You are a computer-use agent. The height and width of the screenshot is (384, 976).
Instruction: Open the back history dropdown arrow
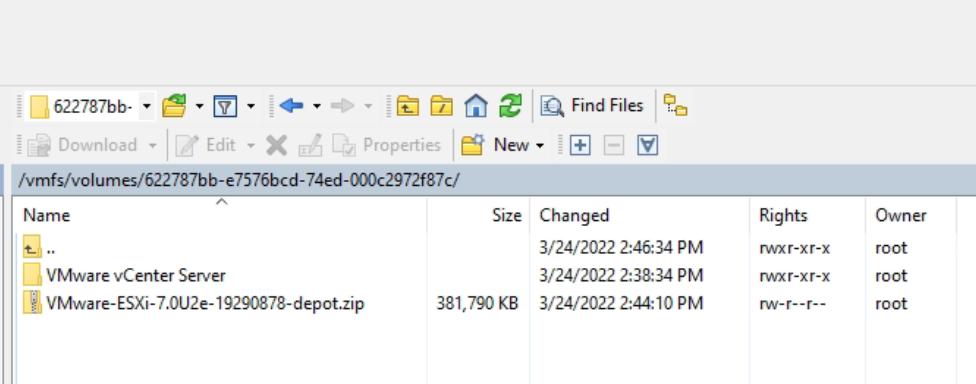coord(317,106)
